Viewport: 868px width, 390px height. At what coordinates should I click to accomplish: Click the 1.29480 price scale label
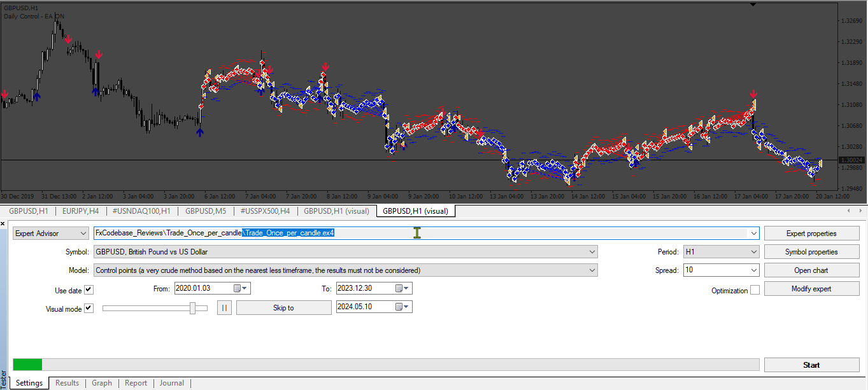pyautogui.click(x=852, y=188)
